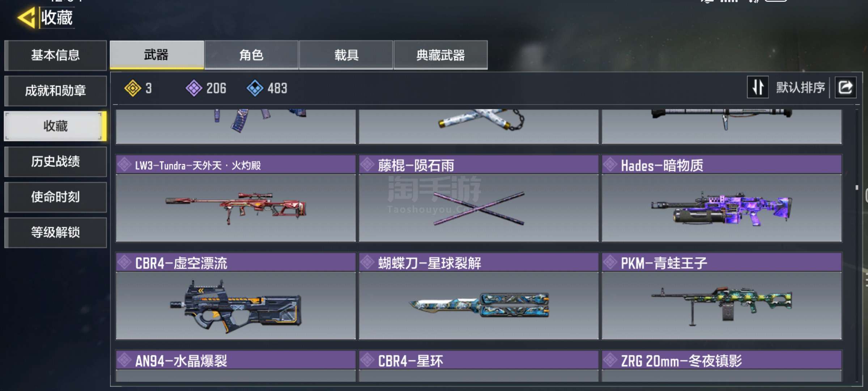The height and width of the screenshot is (391, 868).
Task: Click the sort order arrows icon
Action: coord(758,88)
